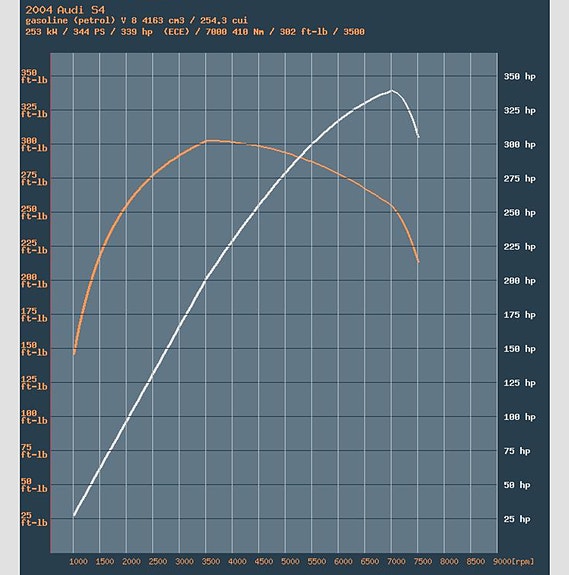Click the 25 hp axis label
The image size is (569, 575).
[517, 519]
